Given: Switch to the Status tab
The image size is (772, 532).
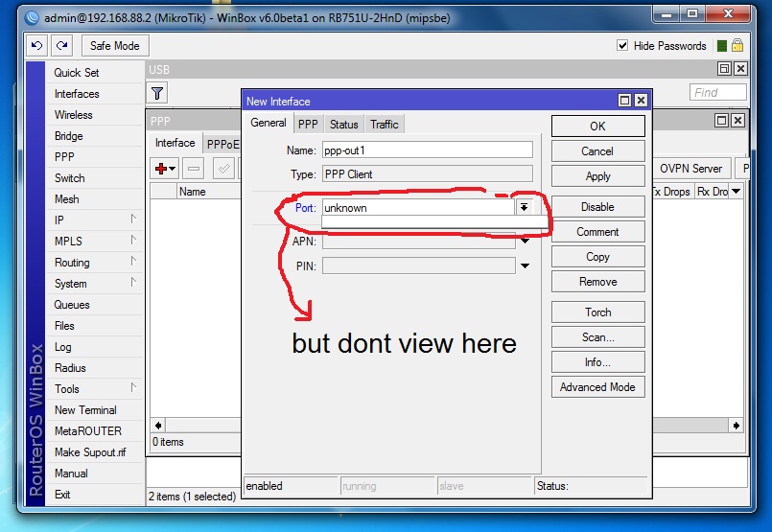Looking at the screenshot, I should tap(343, 124).
